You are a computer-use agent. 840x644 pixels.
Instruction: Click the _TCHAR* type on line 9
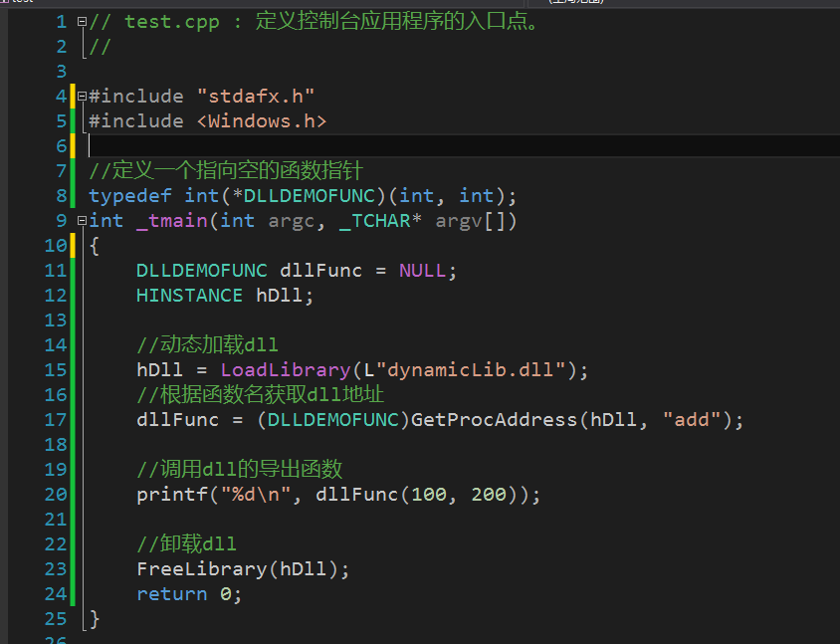380,221
